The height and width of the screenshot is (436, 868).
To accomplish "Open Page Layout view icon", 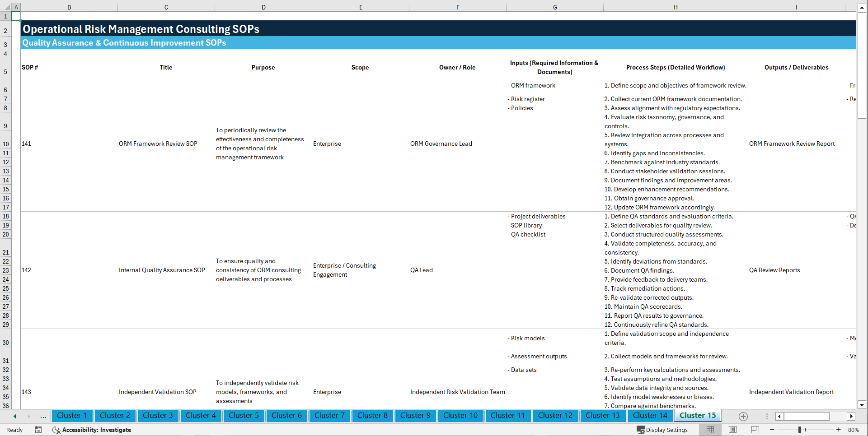I will [732, 430].
